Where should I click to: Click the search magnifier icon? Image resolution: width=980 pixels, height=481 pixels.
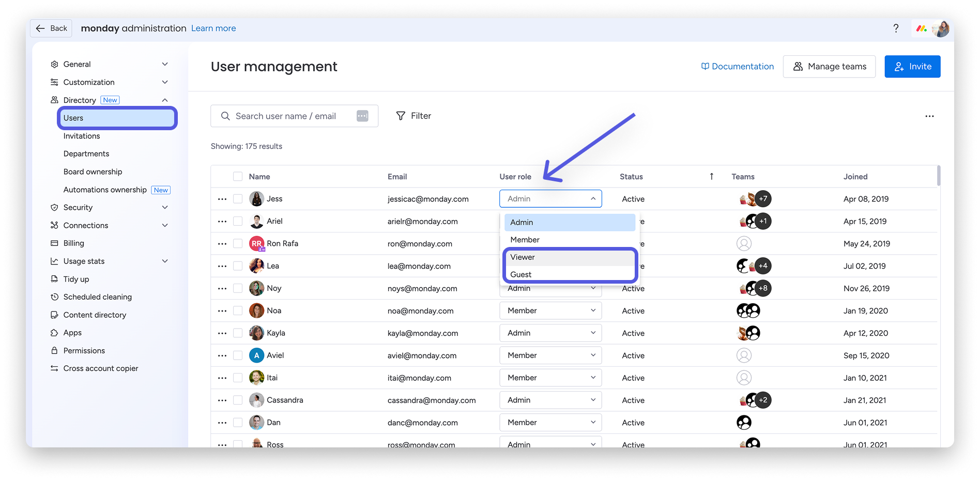tap(225, 116)
